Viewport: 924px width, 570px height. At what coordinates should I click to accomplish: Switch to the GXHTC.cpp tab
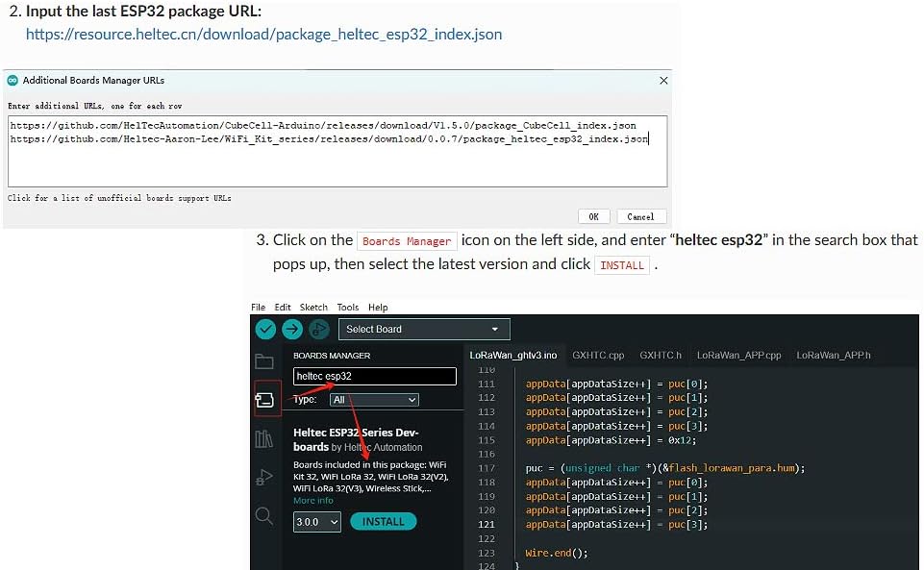598,354
